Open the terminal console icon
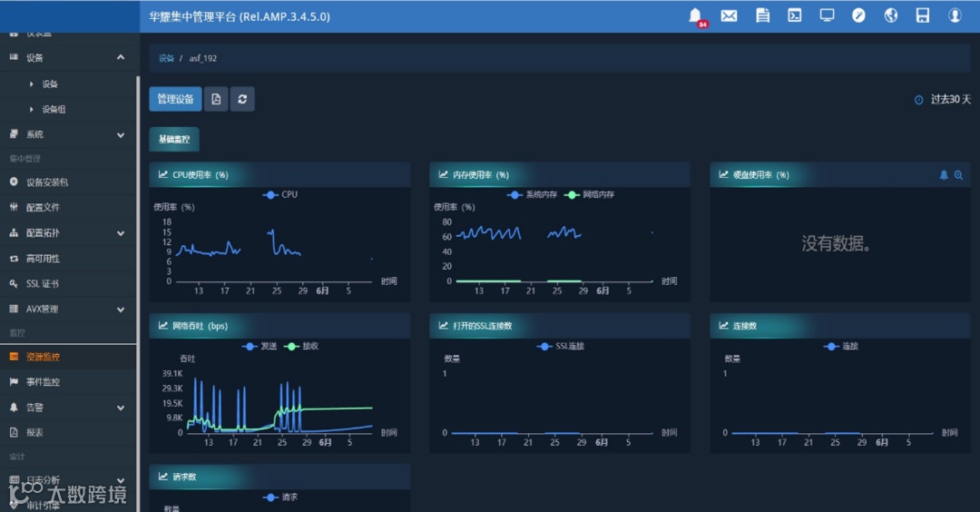The height and width of the screenshot is (512, 980). click(794, 15)
